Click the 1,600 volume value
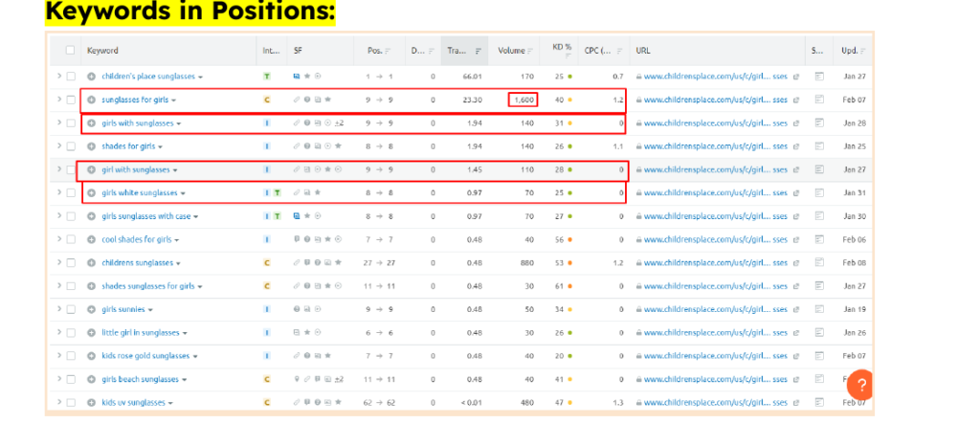Screen dimensions: 980x446 (x=523, y=100)
